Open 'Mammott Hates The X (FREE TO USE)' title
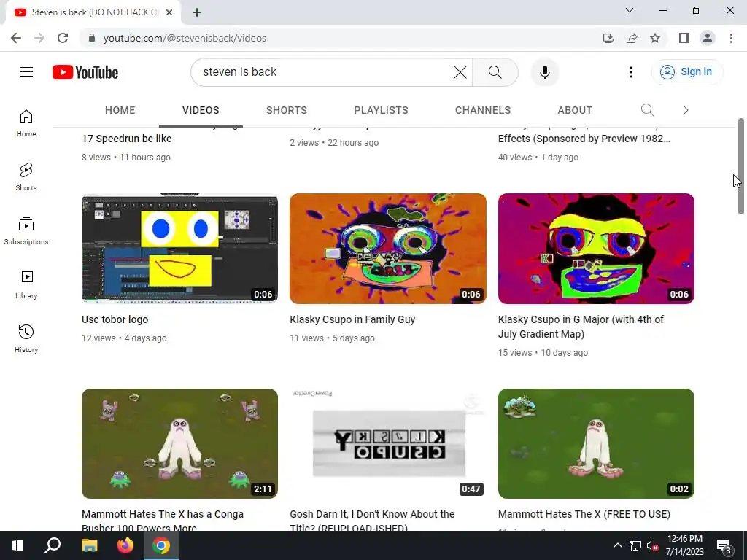The height and width of the screenshot is (560, 747). (x=584, y=514)
